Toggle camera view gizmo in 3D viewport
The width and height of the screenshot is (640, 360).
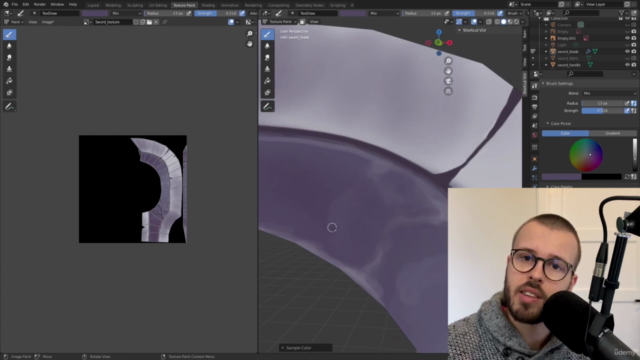pos(448,81)
